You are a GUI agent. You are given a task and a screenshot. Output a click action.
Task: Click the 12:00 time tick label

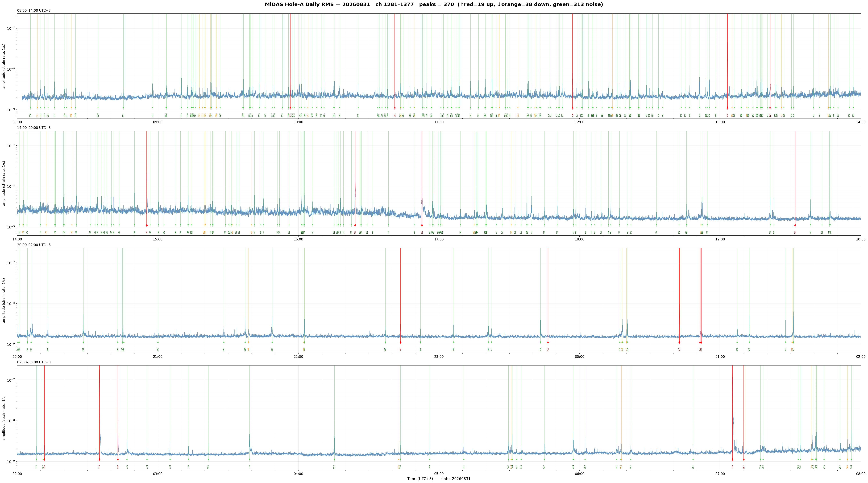(x=580, y=122)
